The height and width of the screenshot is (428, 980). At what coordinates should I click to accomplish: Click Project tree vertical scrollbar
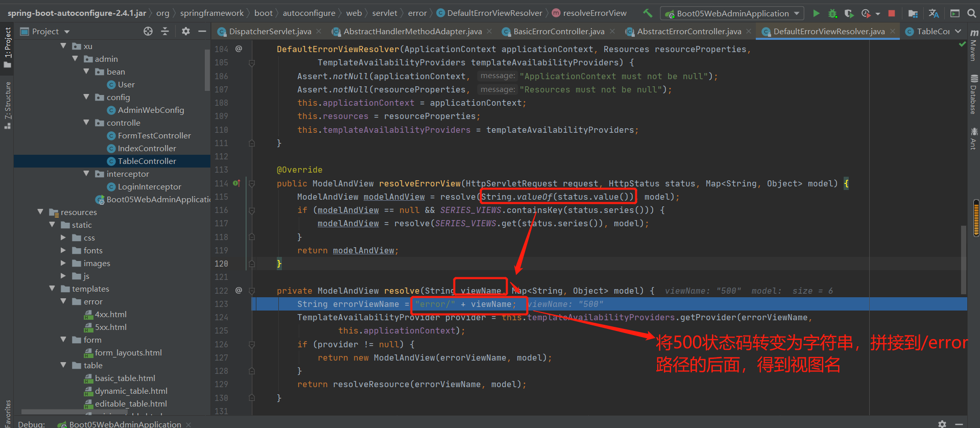point(207,71)
